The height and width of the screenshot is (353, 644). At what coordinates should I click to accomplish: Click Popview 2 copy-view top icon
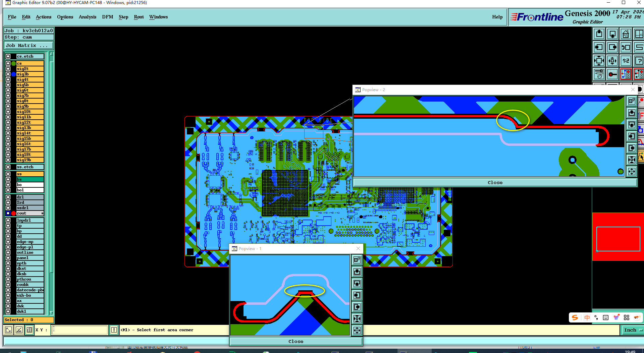tap(632, 101)
